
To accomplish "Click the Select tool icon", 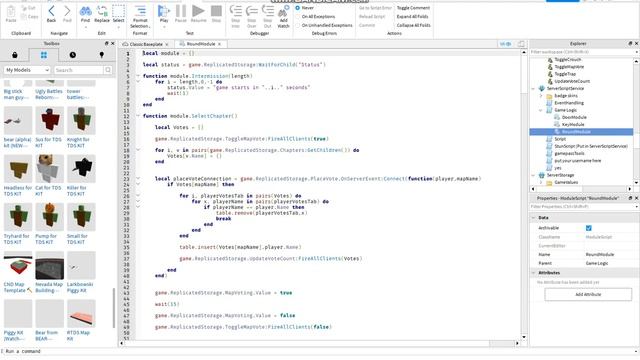I will [x=119, y=11].
